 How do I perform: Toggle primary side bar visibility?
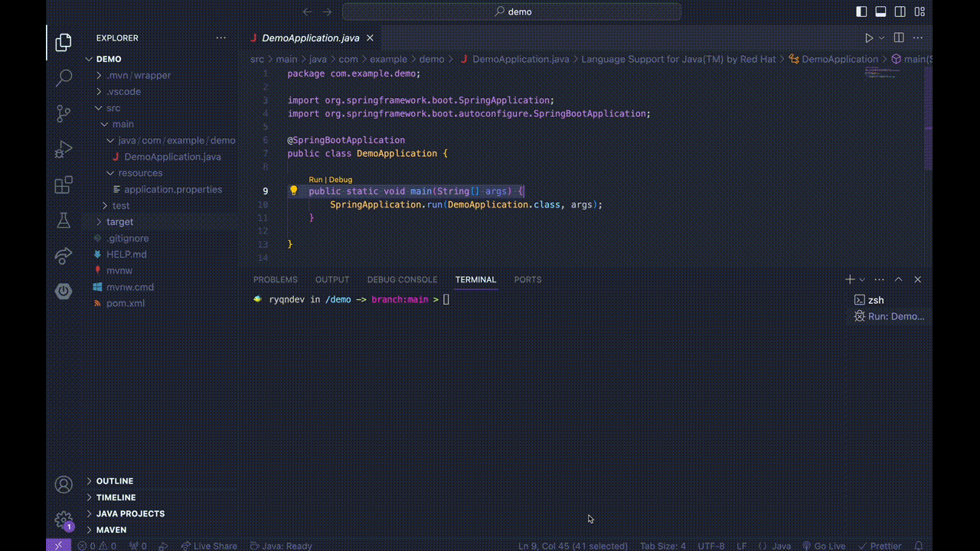pos(861,11)
